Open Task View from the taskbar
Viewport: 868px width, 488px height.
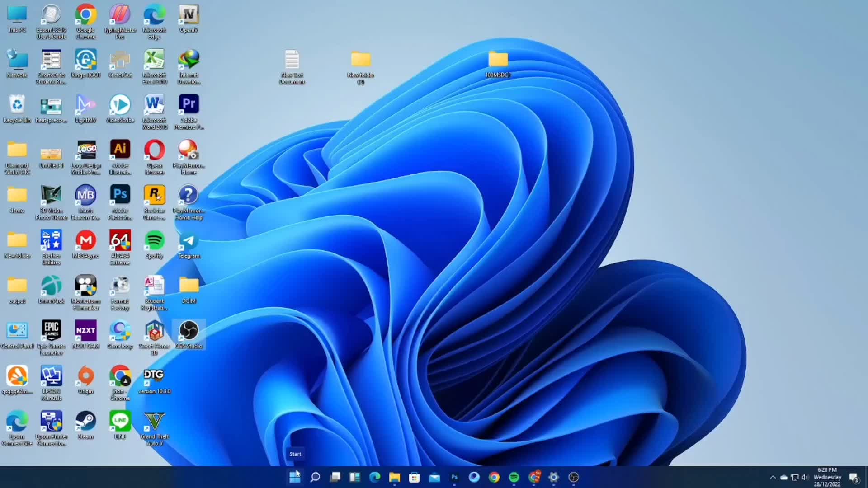[335, 477]
